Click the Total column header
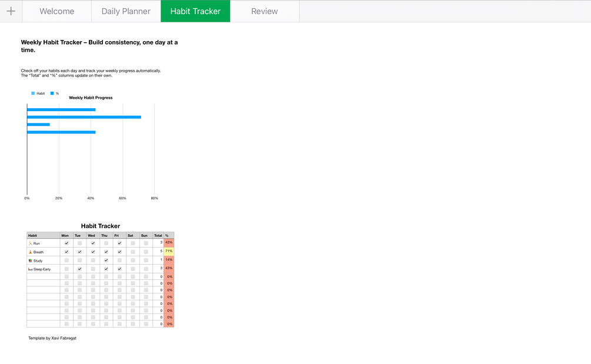The image size is (591, 364). 158,235
